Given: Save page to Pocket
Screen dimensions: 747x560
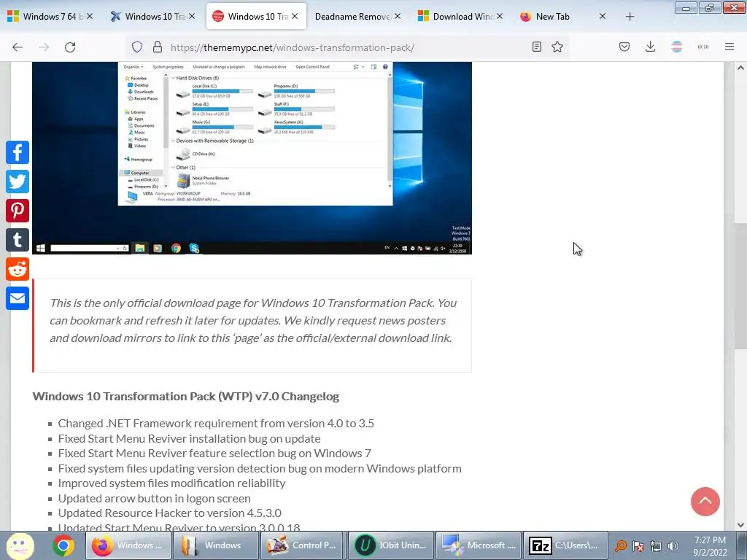Looking at the screenshot, I should 624,47.
